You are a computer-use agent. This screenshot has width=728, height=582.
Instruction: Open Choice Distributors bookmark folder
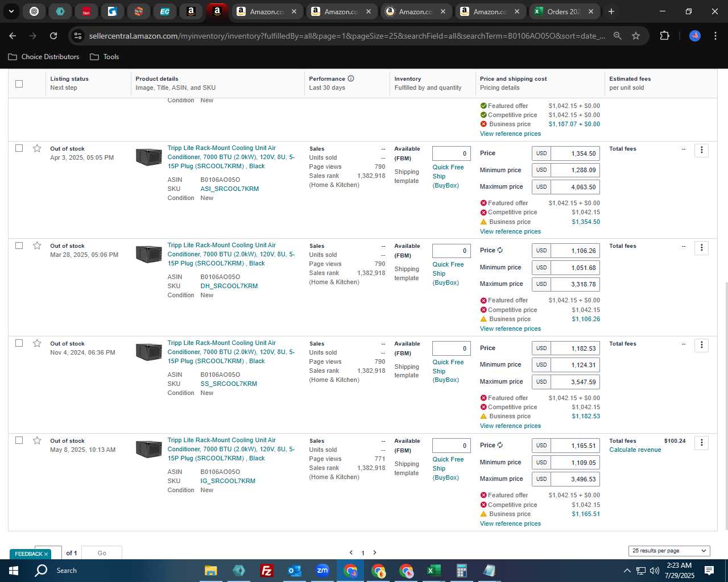(x=44, y=57)
